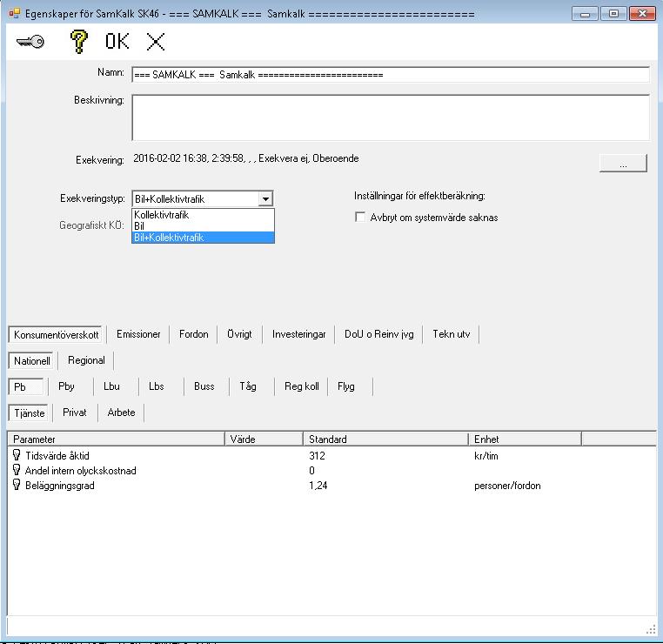Click the lightbulb icon beside Tidsvärde åktid
The height and width of the screenshot is (644, 663).
(17, 455)
